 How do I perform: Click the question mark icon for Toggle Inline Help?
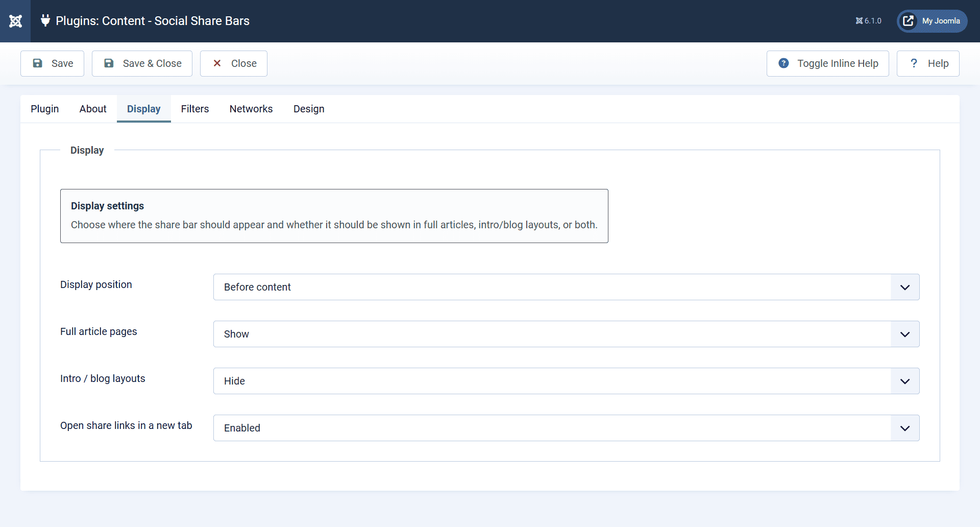(x=783, y=63)
